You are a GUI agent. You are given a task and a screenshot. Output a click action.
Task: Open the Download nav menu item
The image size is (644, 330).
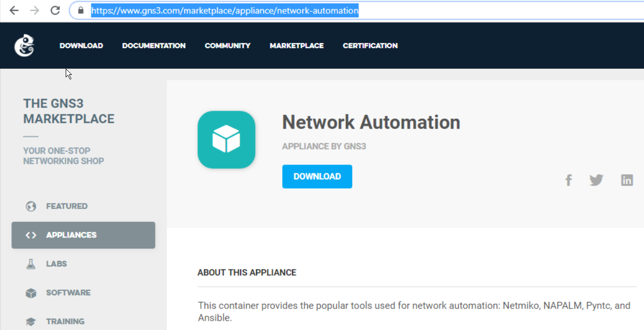(x=81, y=46)
